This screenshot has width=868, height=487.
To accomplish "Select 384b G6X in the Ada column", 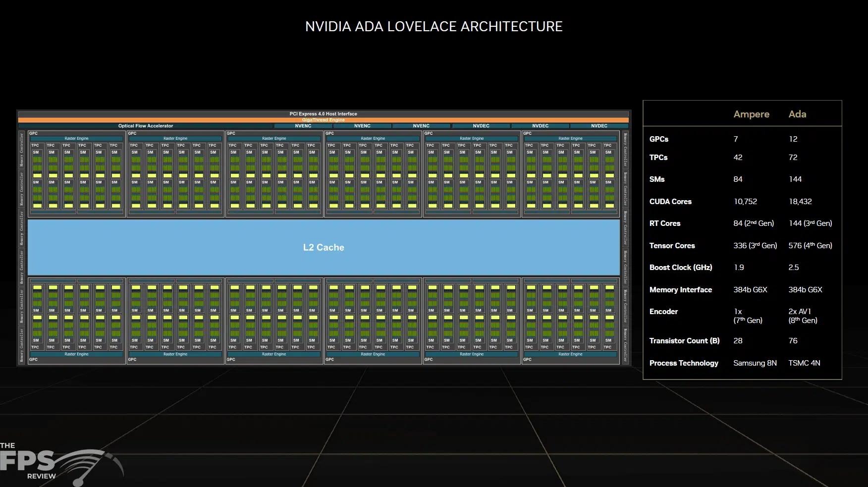I will [805, 290].
